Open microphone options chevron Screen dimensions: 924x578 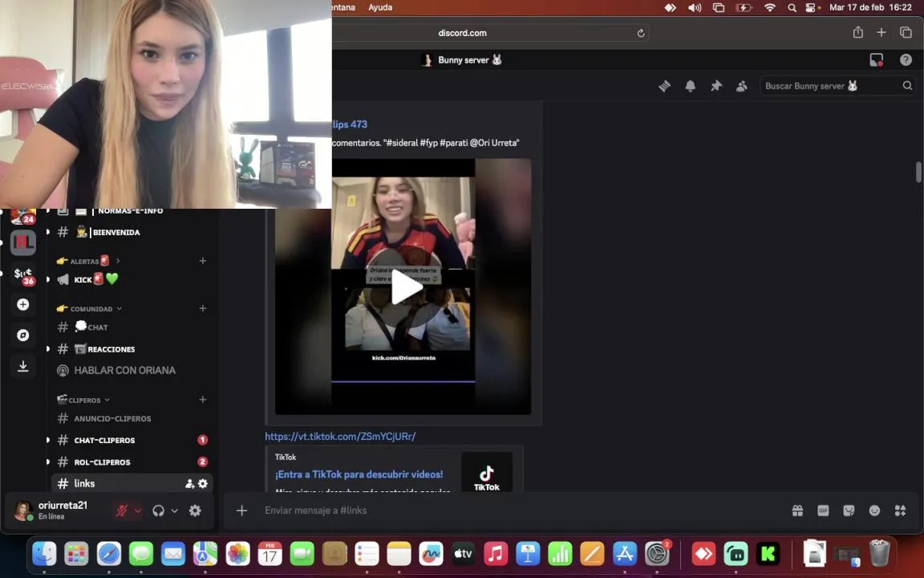(138, 511)
